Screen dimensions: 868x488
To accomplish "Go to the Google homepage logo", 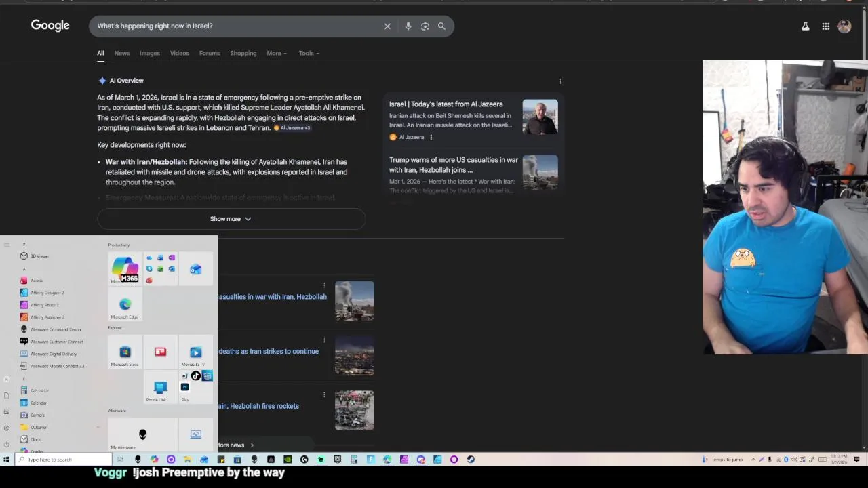I will pos(50,26).
